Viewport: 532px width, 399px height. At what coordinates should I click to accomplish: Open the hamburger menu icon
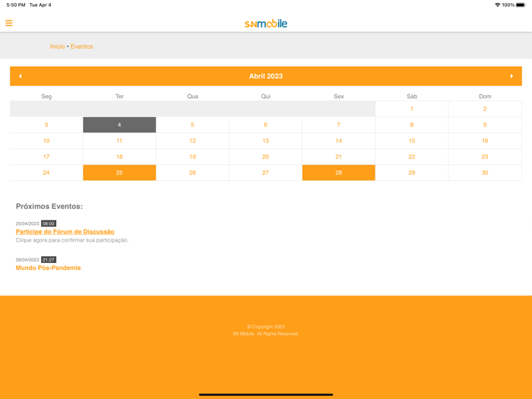pos(9,23)
